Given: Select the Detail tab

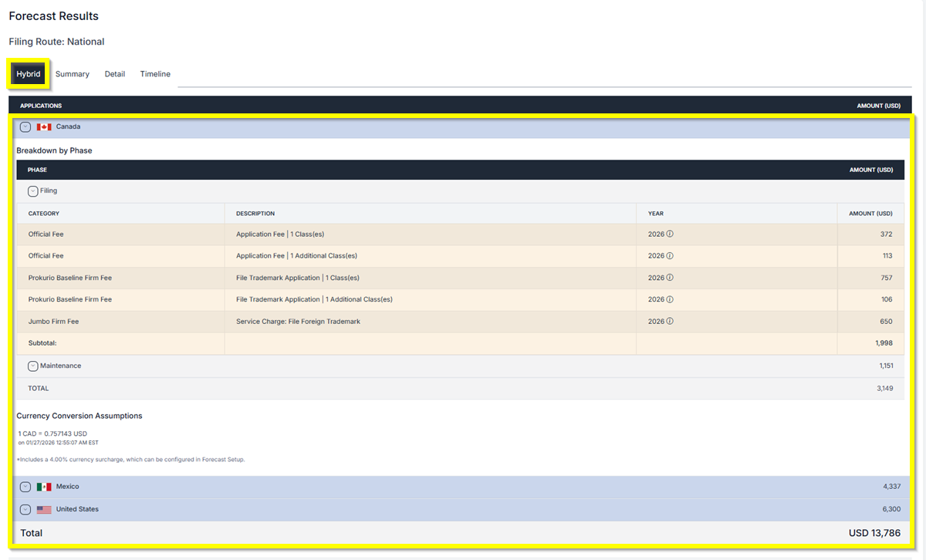Looking at the screenshot, I should pos(114,73).
